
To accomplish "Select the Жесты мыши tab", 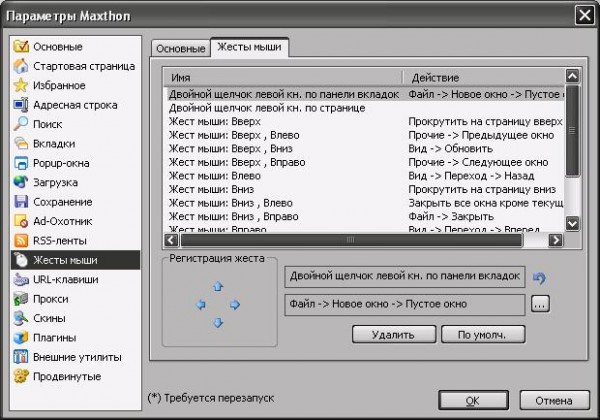I will [249, 47].
